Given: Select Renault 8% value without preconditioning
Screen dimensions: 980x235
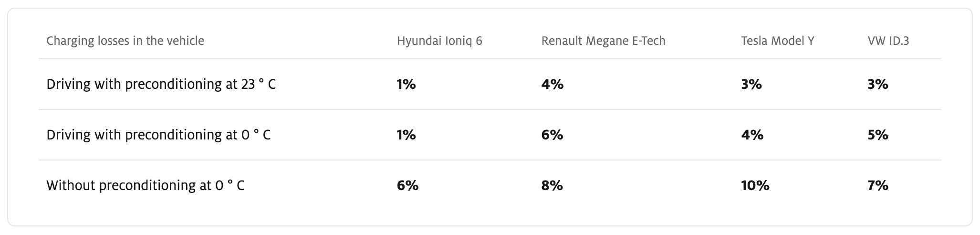Looking at the screenshot, I should click(553, 186).
